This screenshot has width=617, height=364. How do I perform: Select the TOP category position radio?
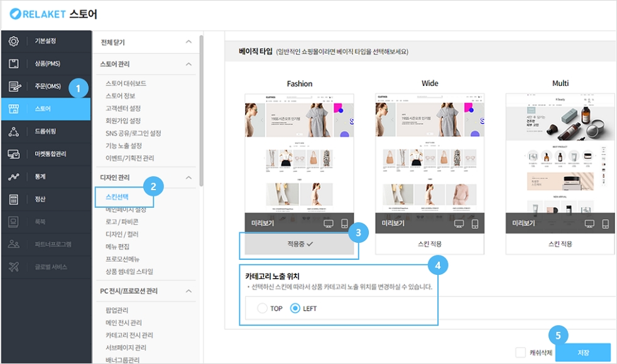click(x=262, y=309)
